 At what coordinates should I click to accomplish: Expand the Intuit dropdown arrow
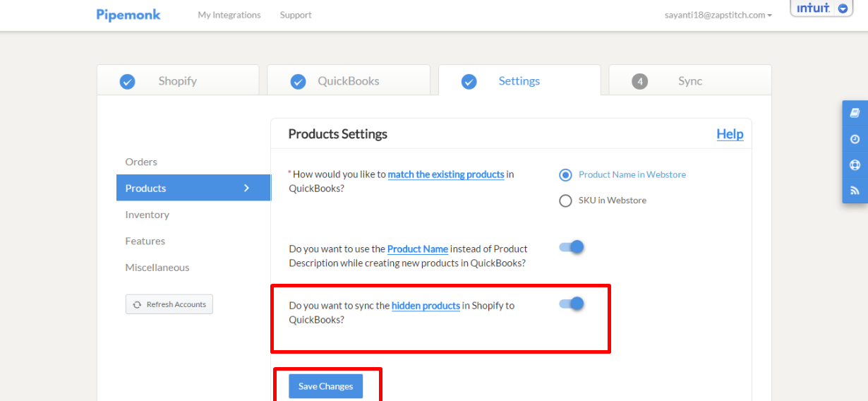[843, 8]
